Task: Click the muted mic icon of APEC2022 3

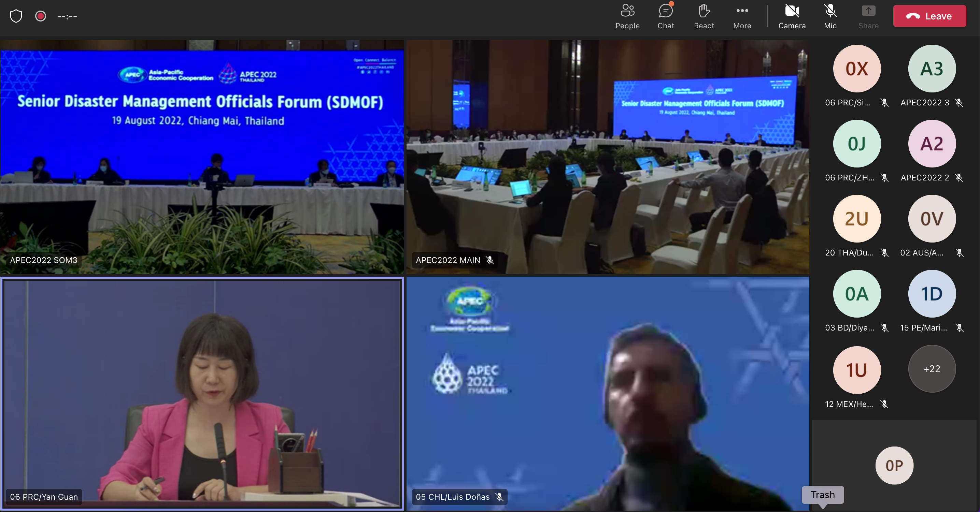Action: click(x=959, y=103)
